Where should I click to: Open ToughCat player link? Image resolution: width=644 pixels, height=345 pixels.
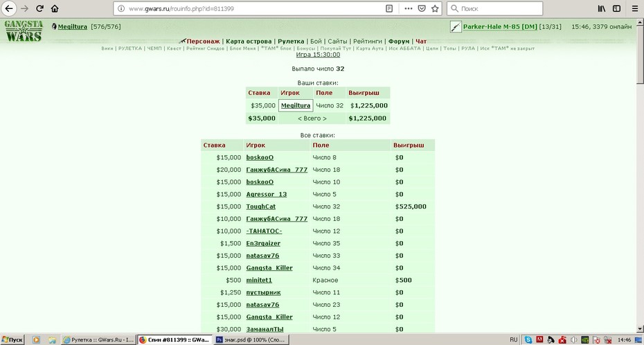coord(261,206)
